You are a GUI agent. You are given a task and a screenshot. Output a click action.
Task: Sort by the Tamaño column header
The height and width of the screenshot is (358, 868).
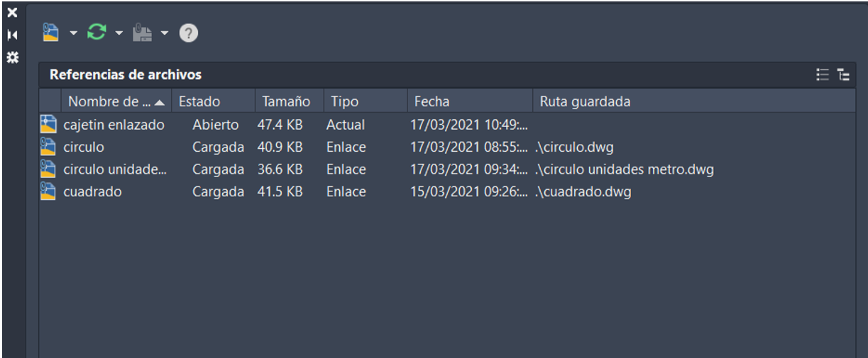[x=286, y=101]
